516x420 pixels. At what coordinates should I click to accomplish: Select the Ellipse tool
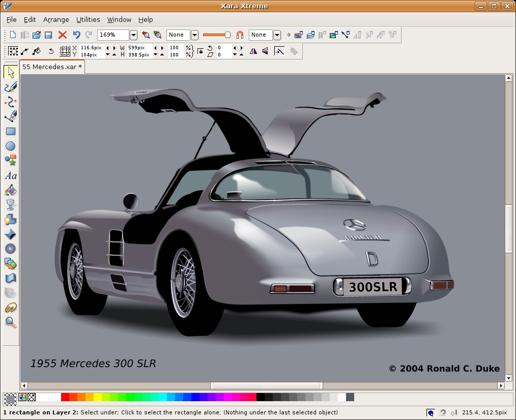(x=11, y=146)
